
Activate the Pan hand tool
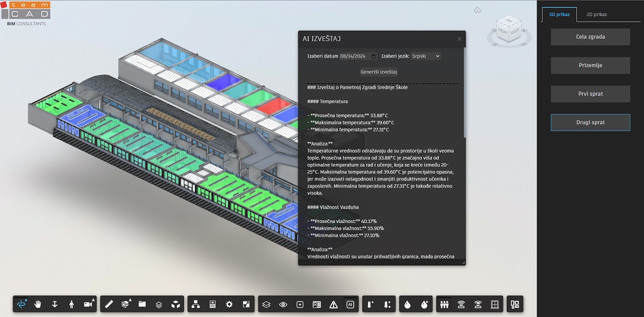tap(38, 304)
